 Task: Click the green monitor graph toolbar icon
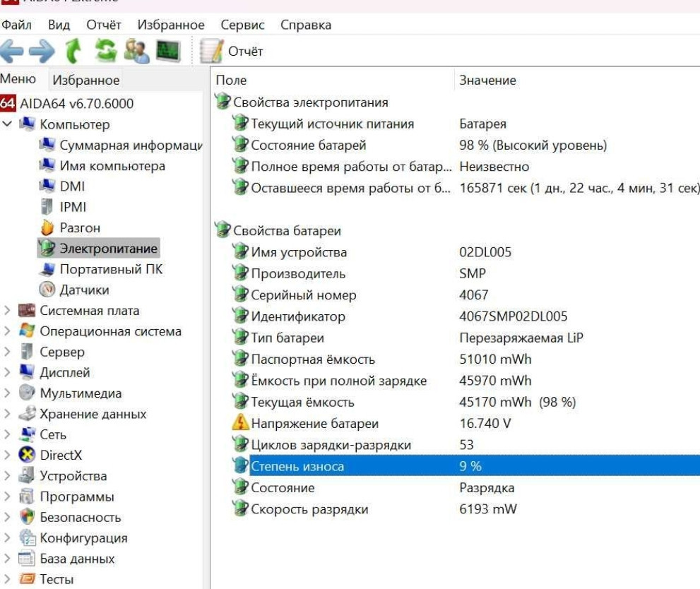(x=168, y=52)
